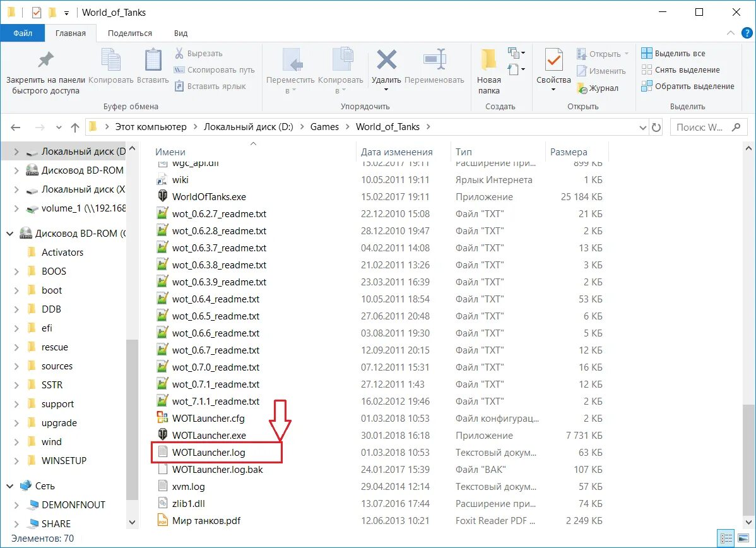756x548 pixels.
Task: Open address bar history dropdown
Action: click(x=642, y=128)
